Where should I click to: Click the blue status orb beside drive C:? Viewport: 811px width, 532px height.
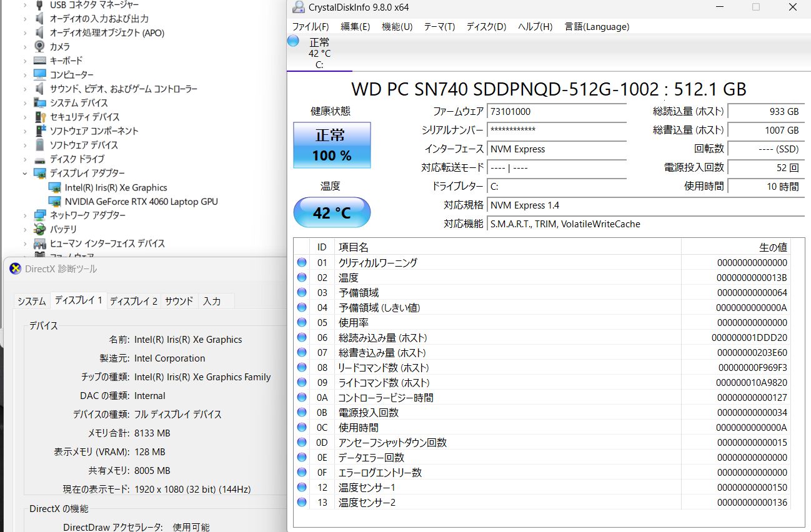click(293, 41)
